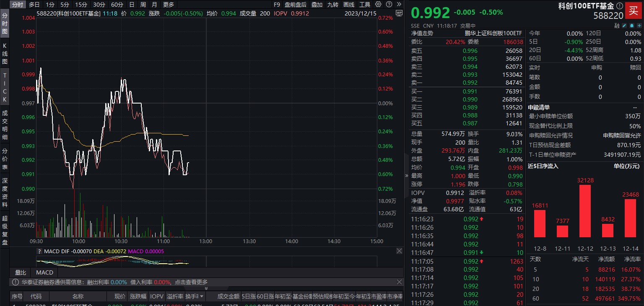
Task: Select the 日 daily period tab
Action: [x=132, y=5]
